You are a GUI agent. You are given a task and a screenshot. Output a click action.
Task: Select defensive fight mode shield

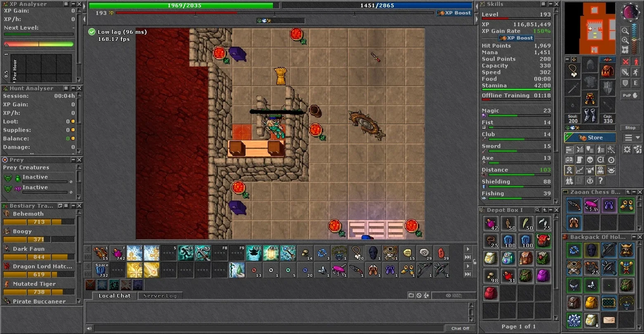click(626, 83)
